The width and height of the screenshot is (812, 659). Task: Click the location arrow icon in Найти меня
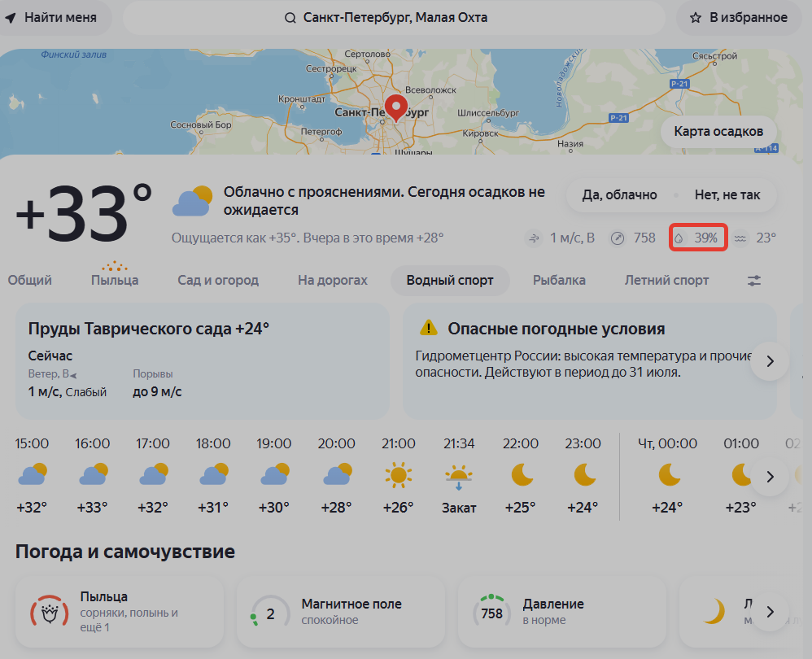(11, 18)
